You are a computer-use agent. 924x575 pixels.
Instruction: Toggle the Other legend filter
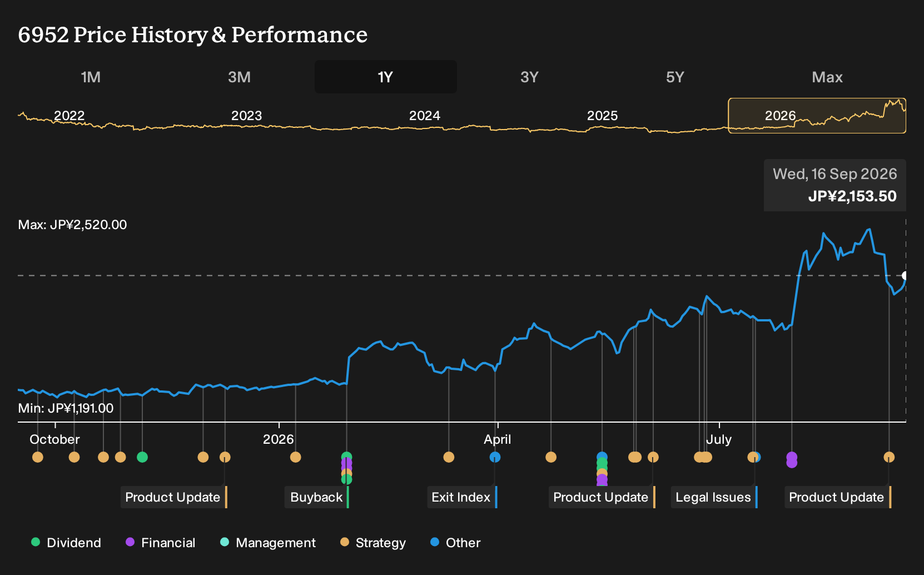coord(455,543)
